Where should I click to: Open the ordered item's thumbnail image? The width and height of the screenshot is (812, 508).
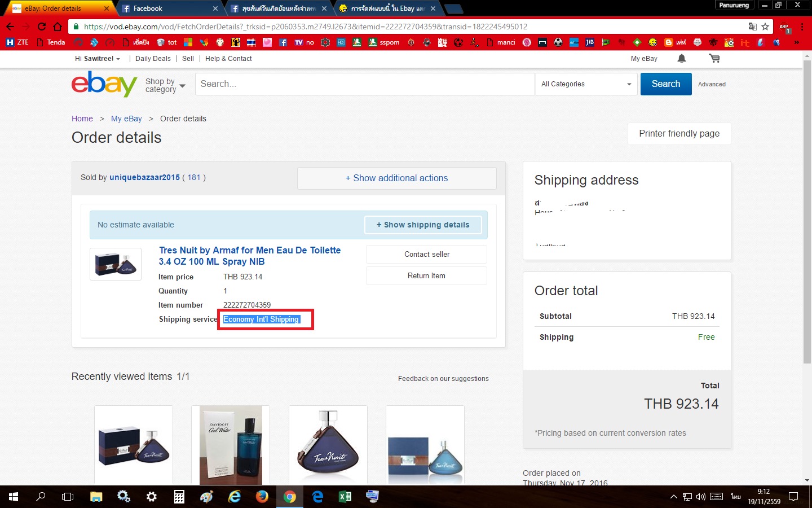click(116, 264)
